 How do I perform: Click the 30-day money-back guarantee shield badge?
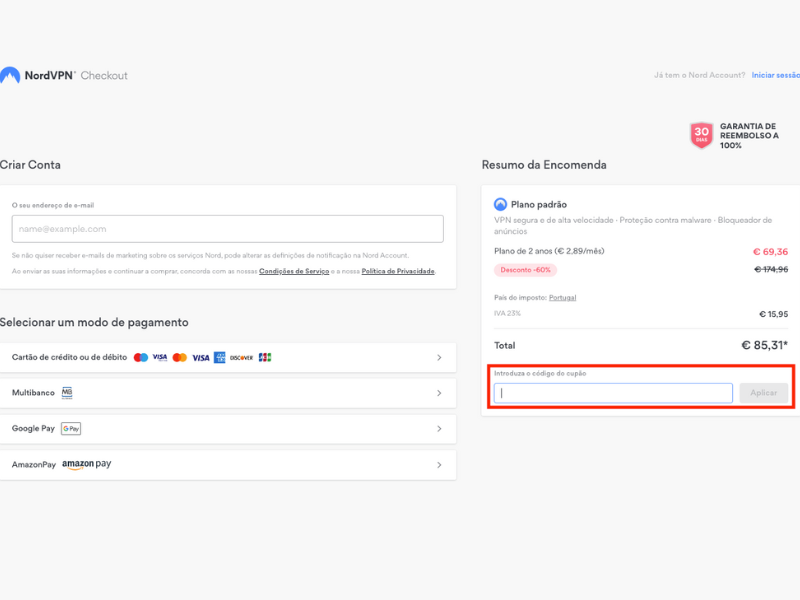(702, 136)
